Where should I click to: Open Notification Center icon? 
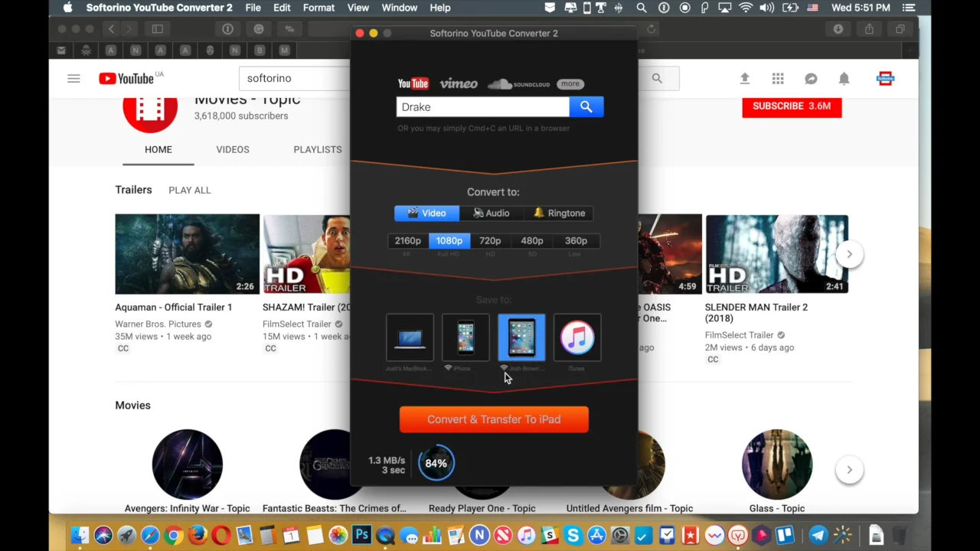pyautogui.click(x=910, y=8)
